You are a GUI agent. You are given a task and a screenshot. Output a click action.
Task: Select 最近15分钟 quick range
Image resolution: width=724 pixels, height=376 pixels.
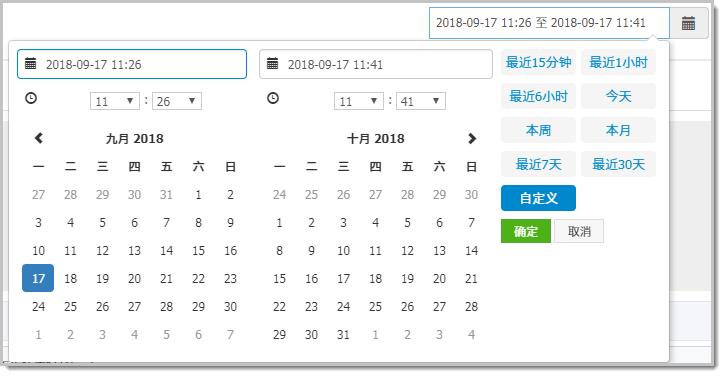(538, 62)
